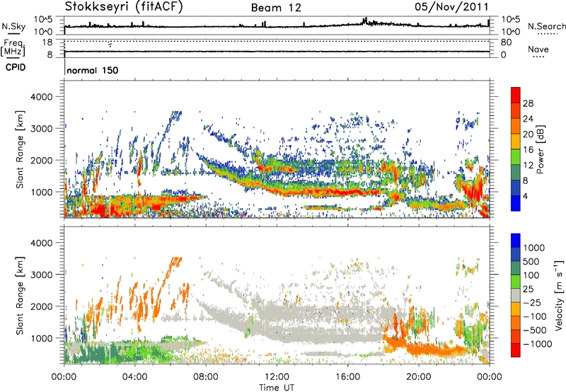The height and width of the screenshot is (392, 566).
Task: Pick the blue top segment of Velocity colorbar
Action: click(516, 241)
